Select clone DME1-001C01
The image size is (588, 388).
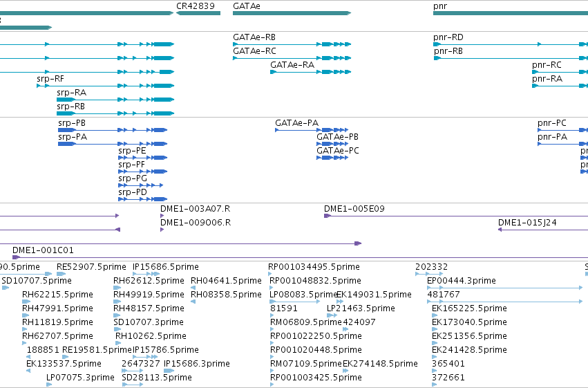(x=300, y=257)
